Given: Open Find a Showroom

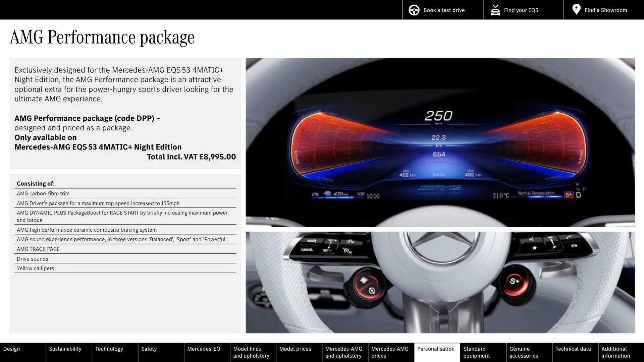Looking at the screenshot, I should click(x=605, y=10).
